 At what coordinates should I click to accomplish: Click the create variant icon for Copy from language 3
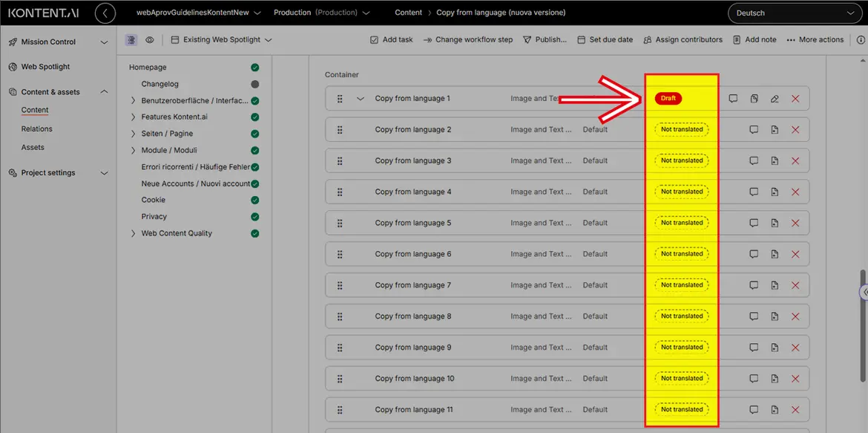point(775,161)
